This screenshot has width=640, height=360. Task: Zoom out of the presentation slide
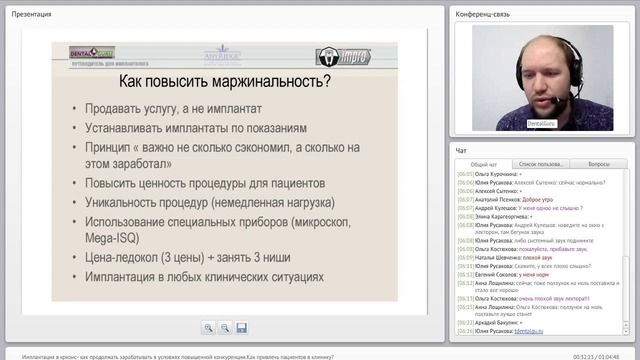225,328
